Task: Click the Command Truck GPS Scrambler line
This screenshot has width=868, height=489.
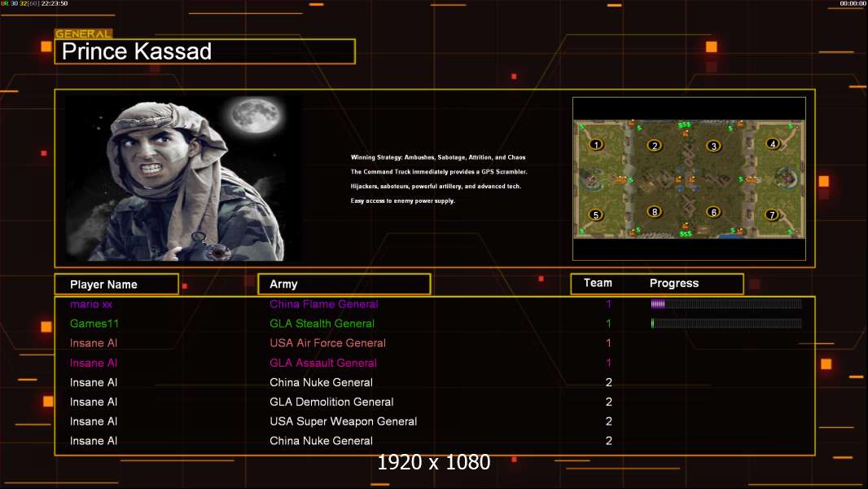Action: [x=439, y=172]
